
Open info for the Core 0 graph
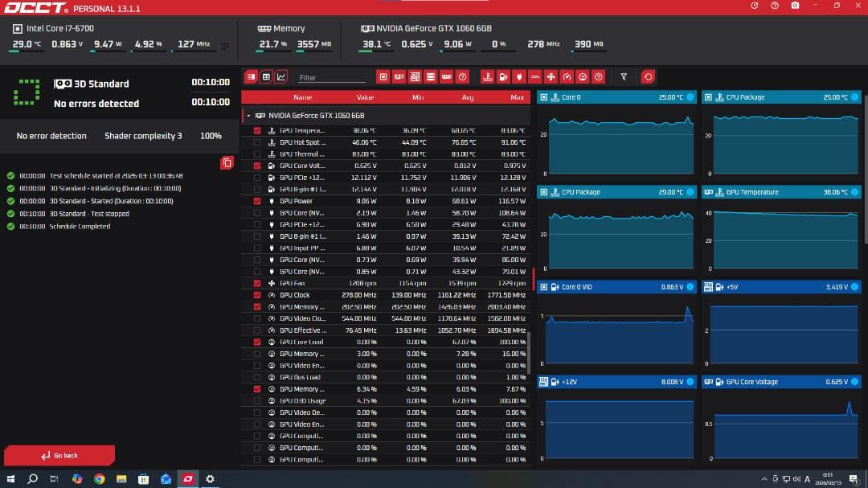tap(690, 97)
